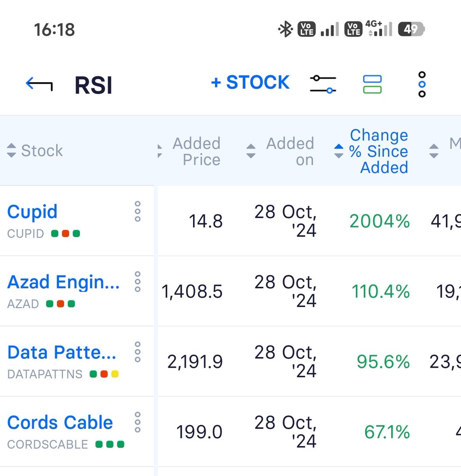Viewport: 461px width, 476px height.
Task: Sort by Stock column
Action: (35, 150)
